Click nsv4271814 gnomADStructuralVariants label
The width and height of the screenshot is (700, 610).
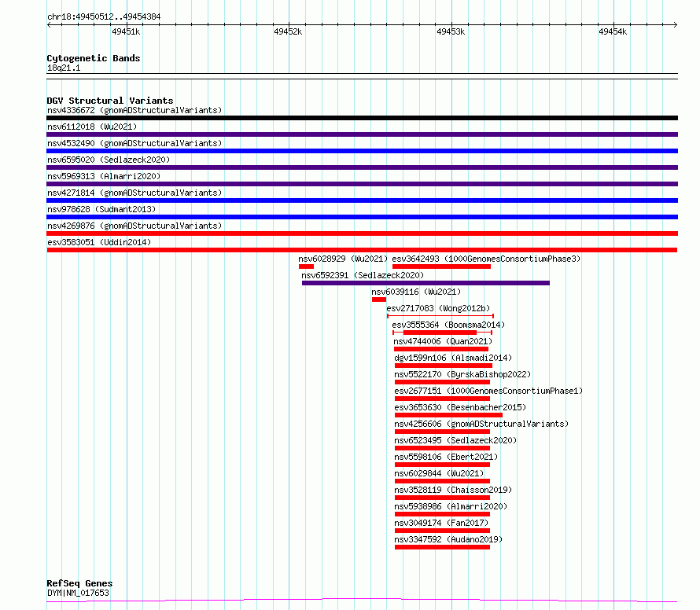(134, 193)
